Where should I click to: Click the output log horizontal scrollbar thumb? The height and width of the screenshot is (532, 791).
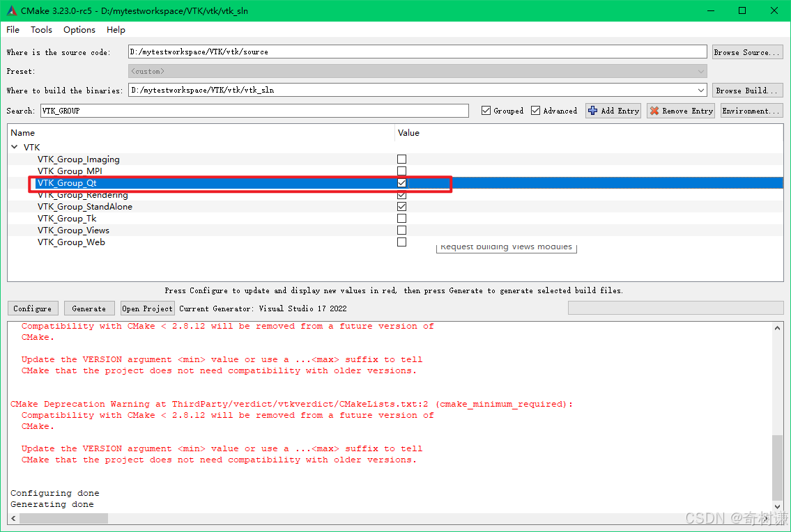[x=63, y=518]
